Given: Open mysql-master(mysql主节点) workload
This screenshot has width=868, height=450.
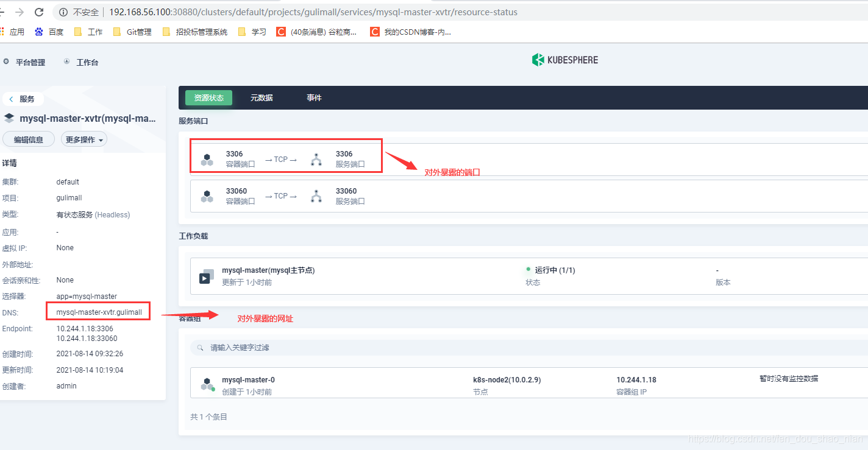Looking at the screenshot, I should [268, 270].
